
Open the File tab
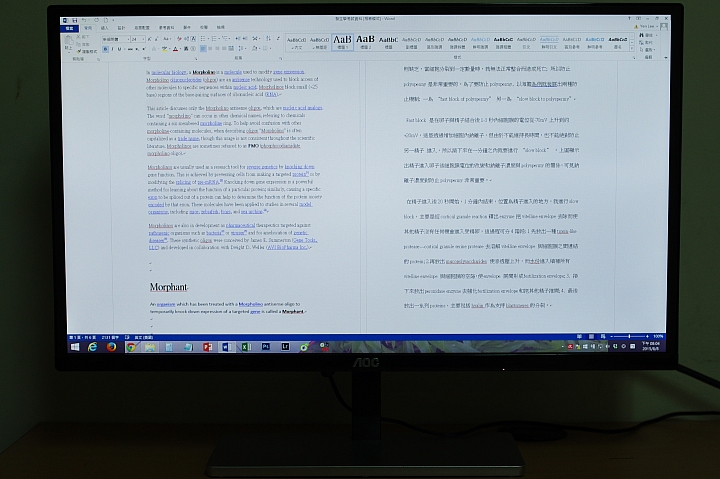coord(69,28)
